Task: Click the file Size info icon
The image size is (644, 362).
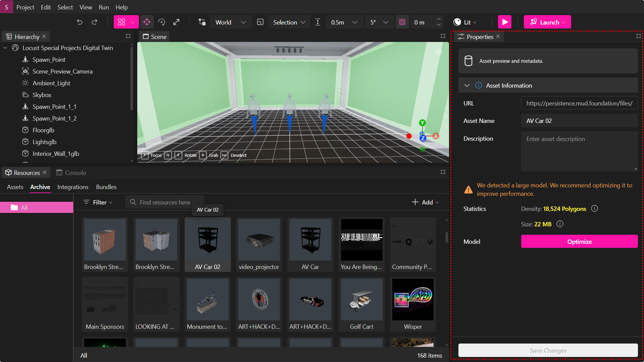Action: point(560,224)
